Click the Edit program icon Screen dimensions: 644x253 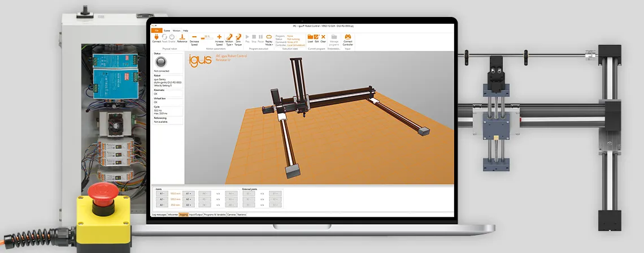click(x=316, y=37)
